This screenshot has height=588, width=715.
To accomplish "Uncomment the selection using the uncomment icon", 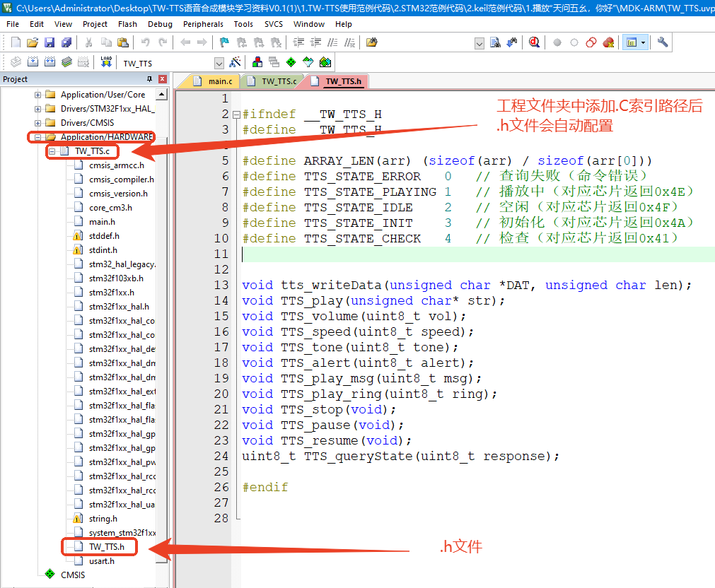I will click(x=350, y=42).
